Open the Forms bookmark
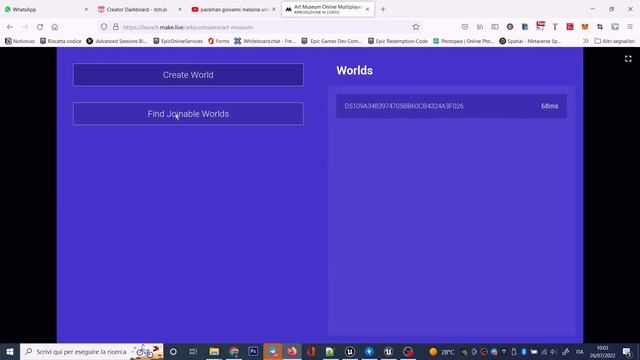This screenshot has height=360, width=640. [219, 41]
